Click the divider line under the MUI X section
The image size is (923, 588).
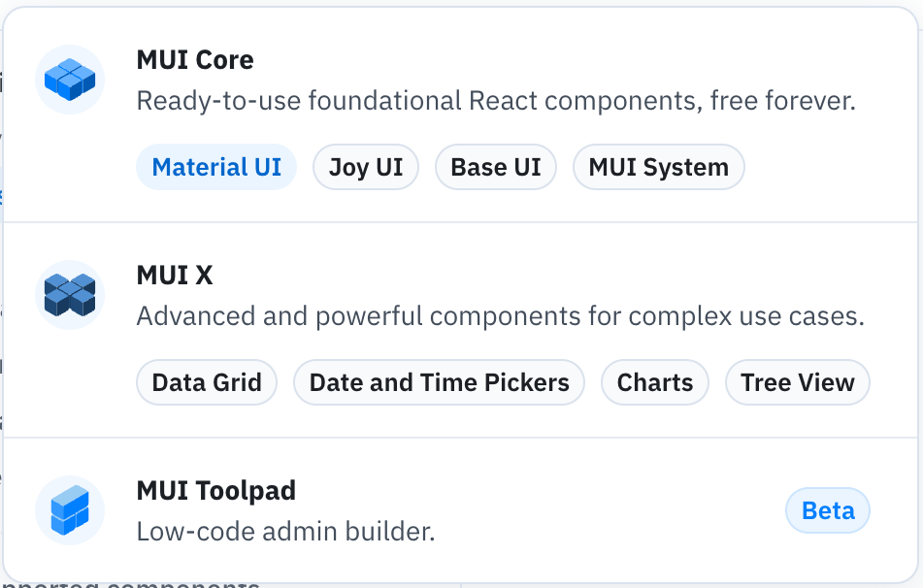click(x=460, y=438)
